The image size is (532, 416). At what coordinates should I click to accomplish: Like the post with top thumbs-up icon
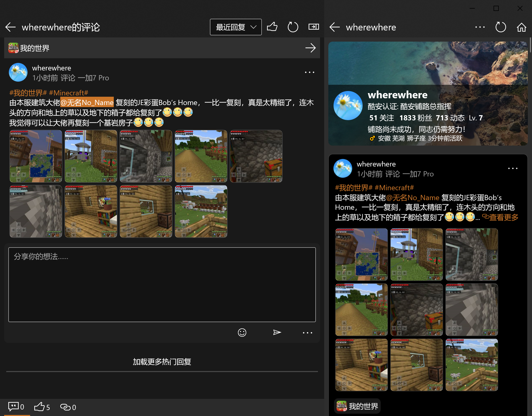tap(272, 27)
